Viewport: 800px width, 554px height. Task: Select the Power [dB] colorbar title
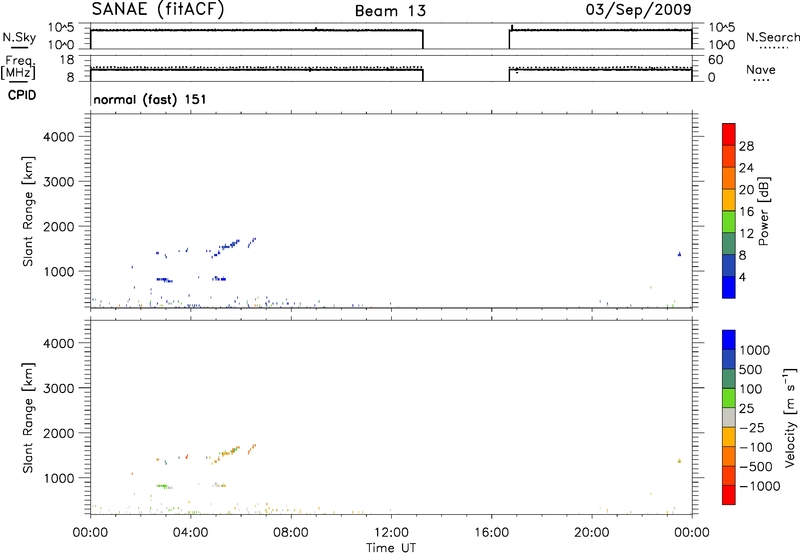pyautogui.click(x=764, y=211)
